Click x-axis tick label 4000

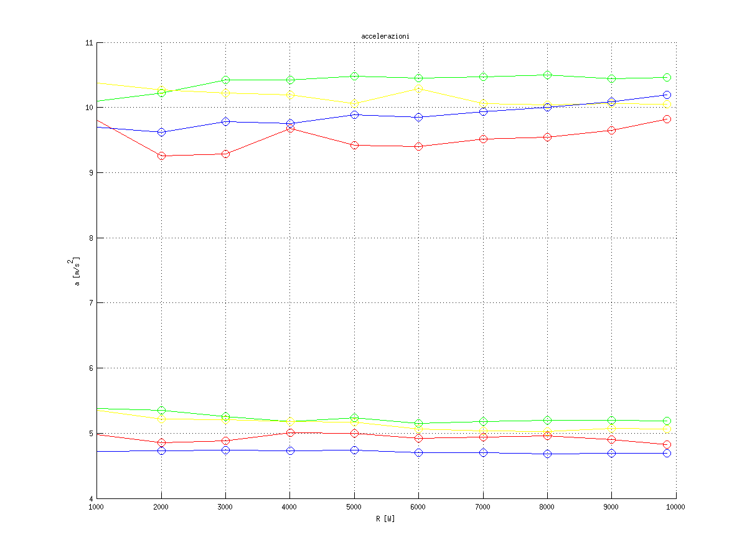[x=290, y=507]
